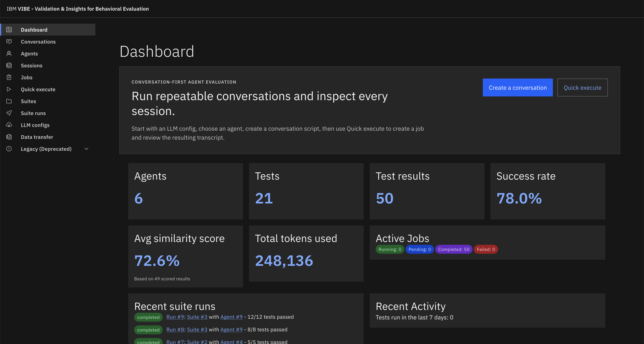The height and width of the screenshot is (344, 644).
Task: Click the Legacy warning circle icon
Action: tap(9, 149)
